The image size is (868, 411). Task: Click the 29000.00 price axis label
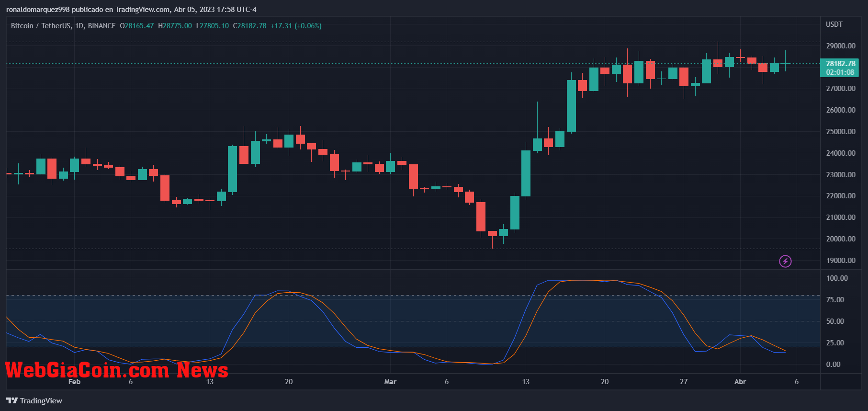tap(841, 46)
